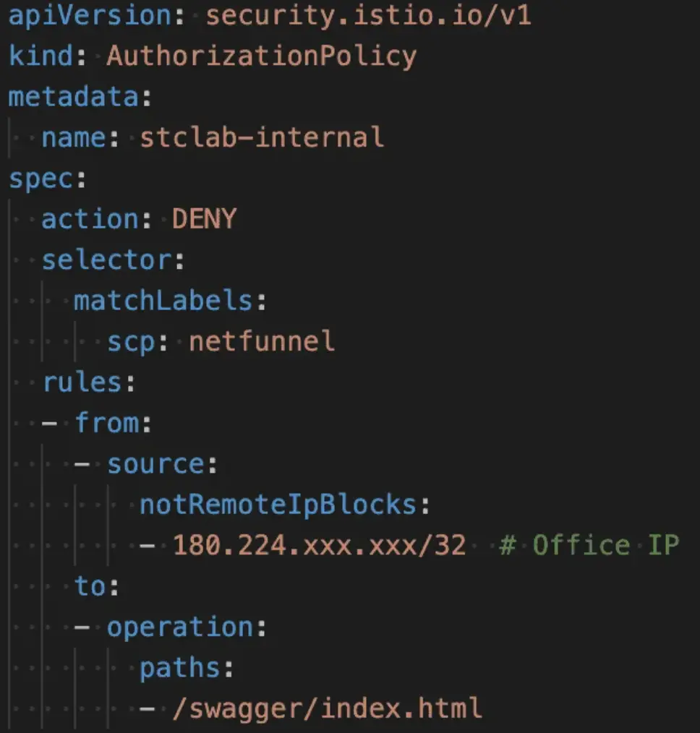This screenshot has width=700, height=733.
Task: Click the netfunnel label value
Action: tap(262, 340)
